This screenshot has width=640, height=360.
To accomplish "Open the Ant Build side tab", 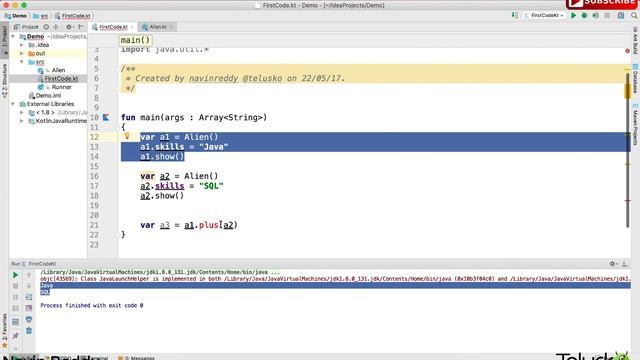I will tap(636, 41).
